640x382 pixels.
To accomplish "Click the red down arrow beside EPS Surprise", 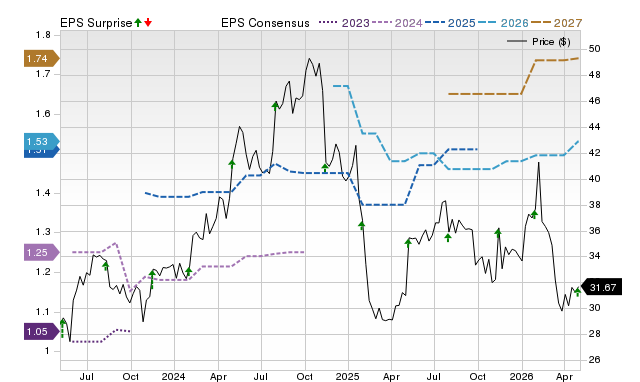I will (x=148, y=23).
